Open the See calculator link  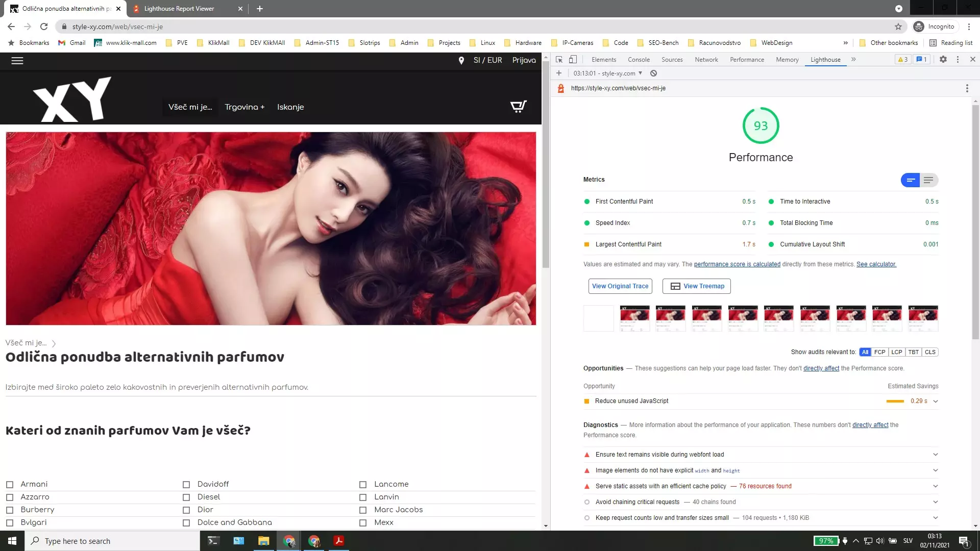pos(876,264)
